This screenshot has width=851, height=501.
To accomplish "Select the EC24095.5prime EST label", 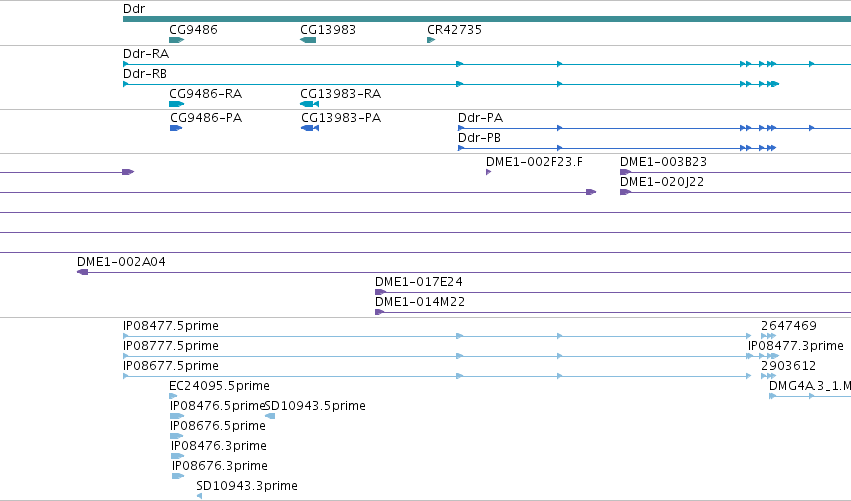I will [x=219, y=386].
